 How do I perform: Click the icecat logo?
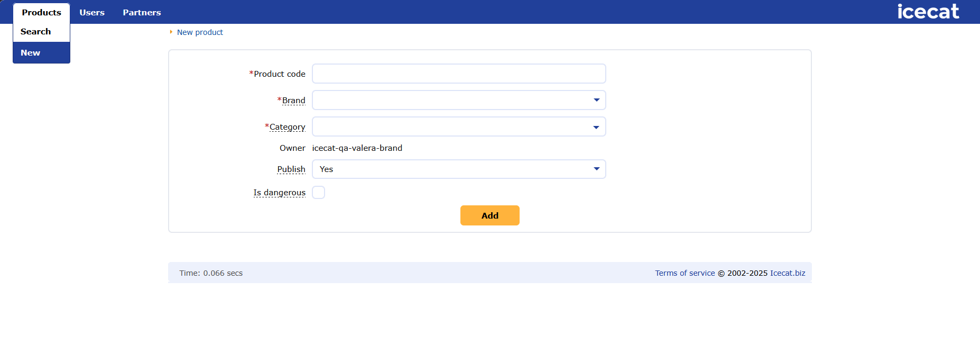tap(928, 11)
